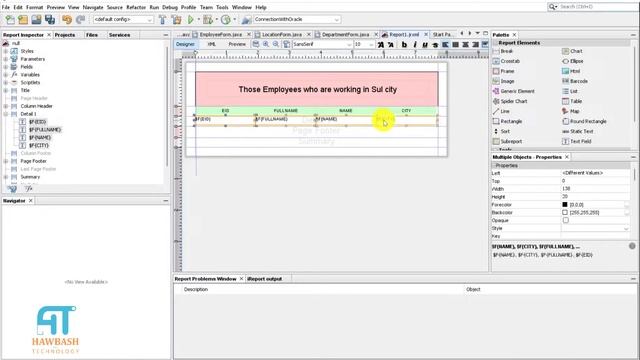640x360 pixels.
Task: Zoom in on the report designer
Action: (x=266, y=44)
